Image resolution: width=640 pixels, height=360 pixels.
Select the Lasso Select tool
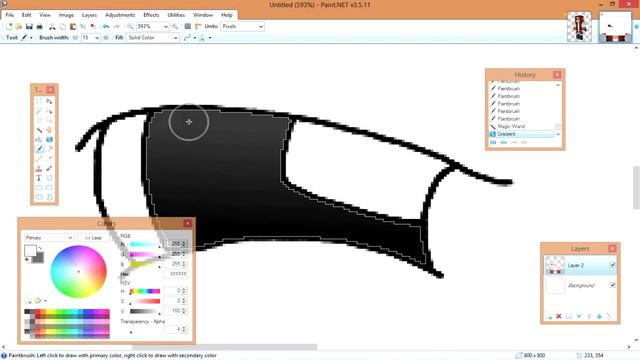(x=39, y=111)
